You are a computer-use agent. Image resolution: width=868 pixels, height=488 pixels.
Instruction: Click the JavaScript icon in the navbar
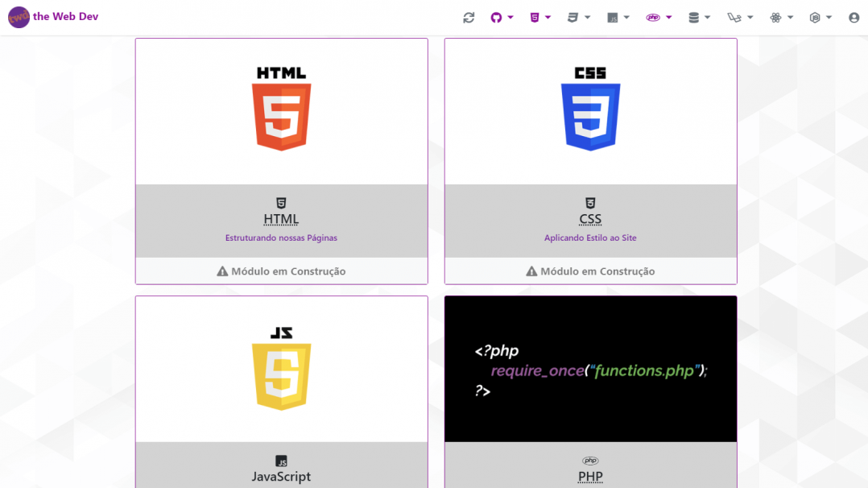614,16
